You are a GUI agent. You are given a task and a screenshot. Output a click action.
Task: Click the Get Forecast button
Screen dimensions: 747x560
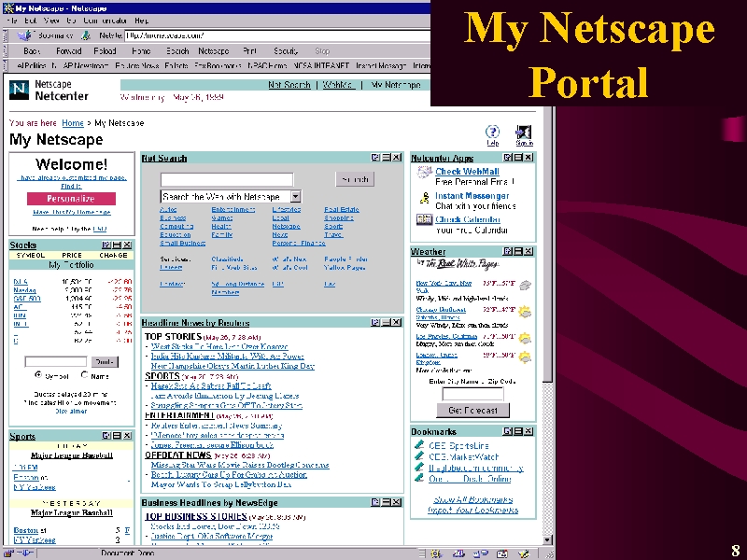pos(472,410)
